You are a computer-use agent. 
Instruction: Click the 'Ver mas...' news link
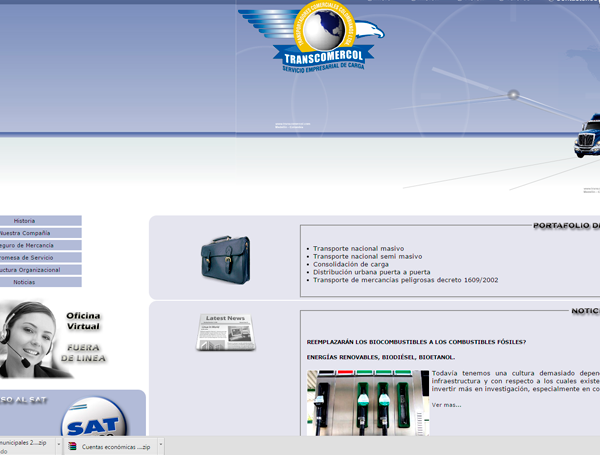[447, 405]
